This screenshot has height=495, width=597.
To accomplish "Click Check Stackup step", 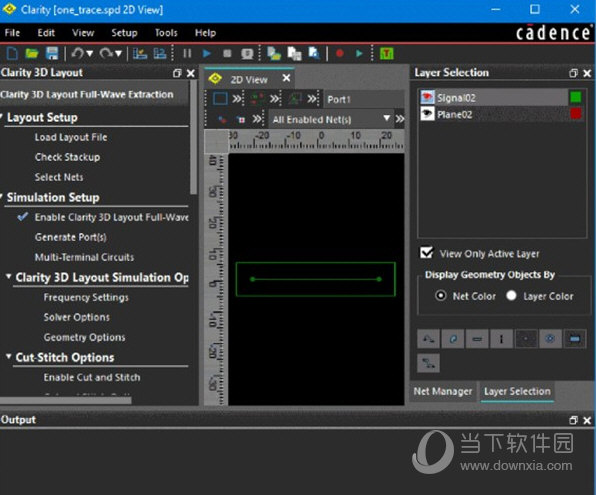I will click(67, 157).
